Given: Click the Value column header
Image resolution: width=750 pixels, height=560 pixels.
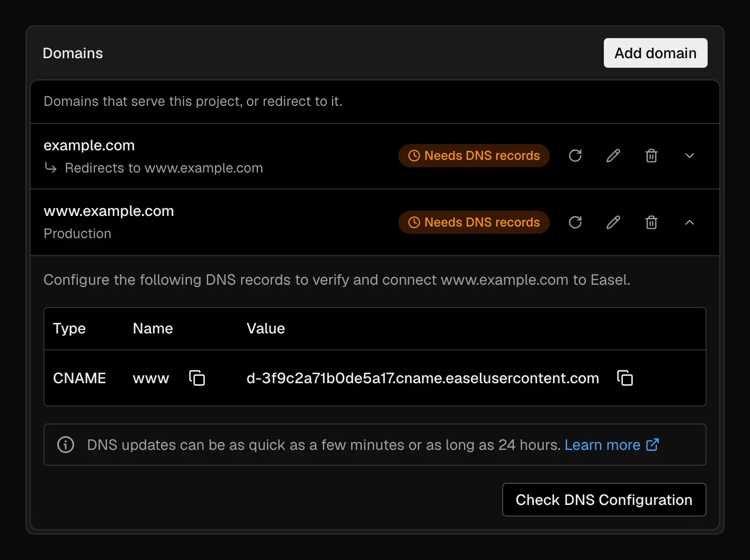Looking at the screenshot, I should pyautogui.click(x=266, y=329).
